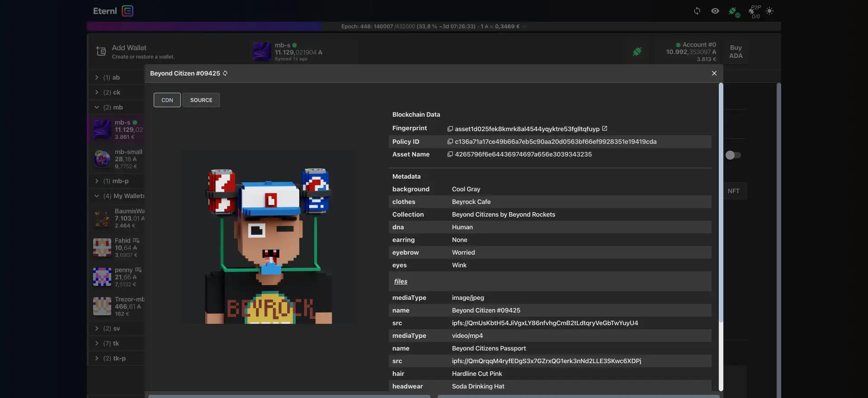
Task: Click the P2P peer connect icon
Action: tap(754, 11)
